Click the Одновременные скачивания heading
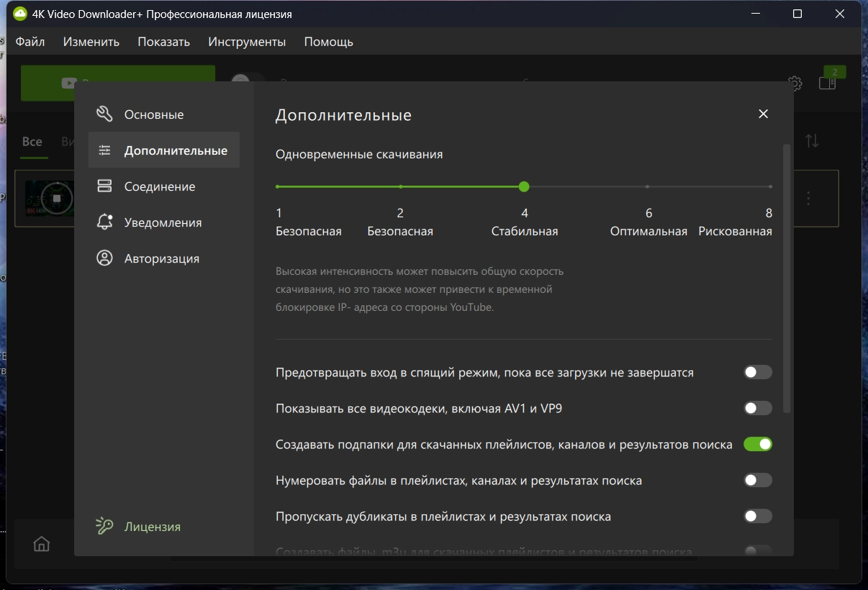Viewport: 868px width, 590px height. [x=359, y=154]
